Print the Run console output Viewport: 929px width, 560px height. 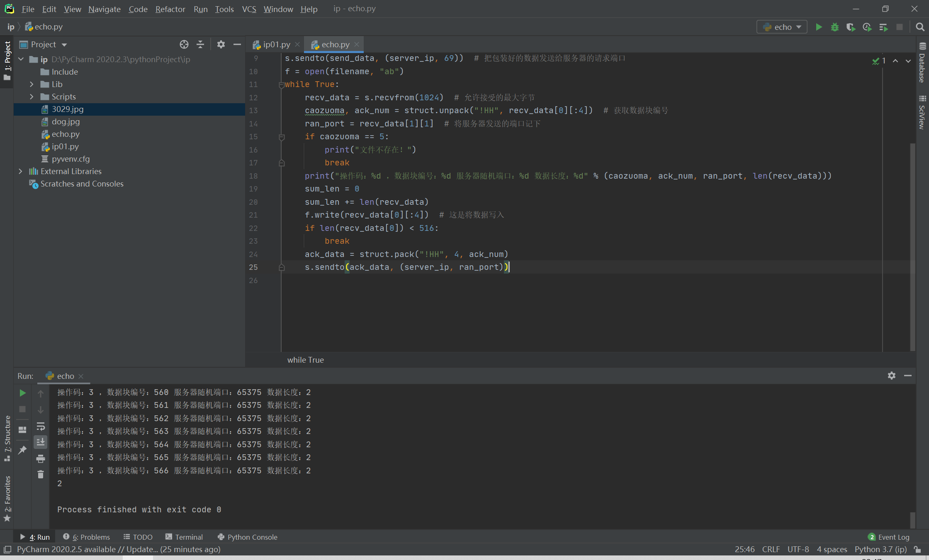pos(41,459)
